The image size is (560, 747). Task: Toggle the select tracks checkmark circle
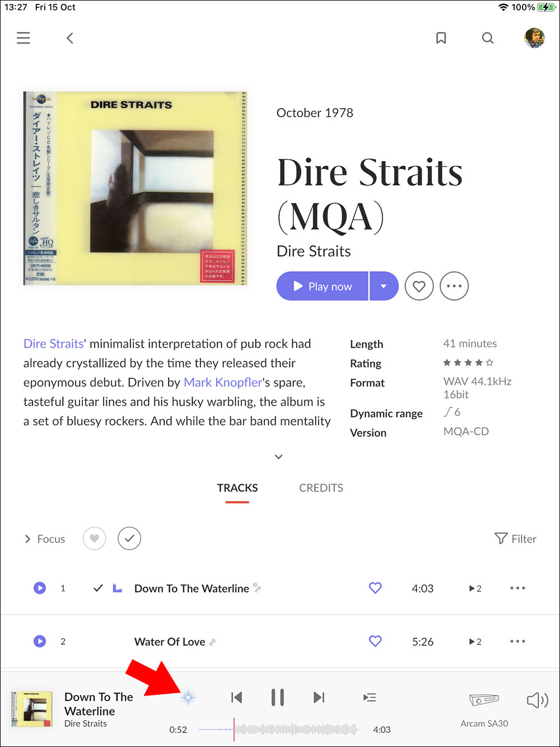tap(129, 539)
